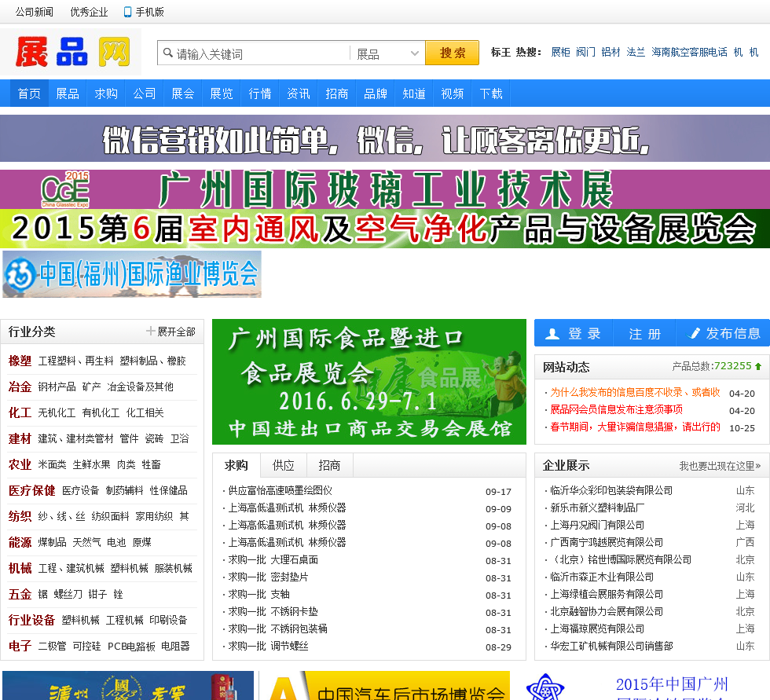Open the 橡塑 industry category
Image resolution: width=770 pixels, height=700 pixels.
[20, 361]
